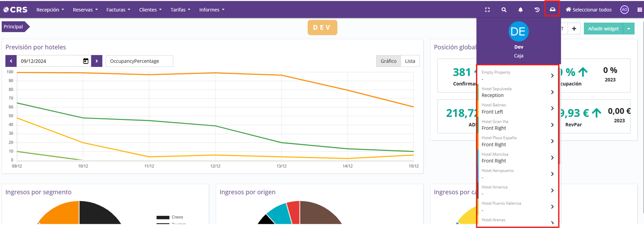Click the OccupancyPercentage field

(x=139, y=61)
